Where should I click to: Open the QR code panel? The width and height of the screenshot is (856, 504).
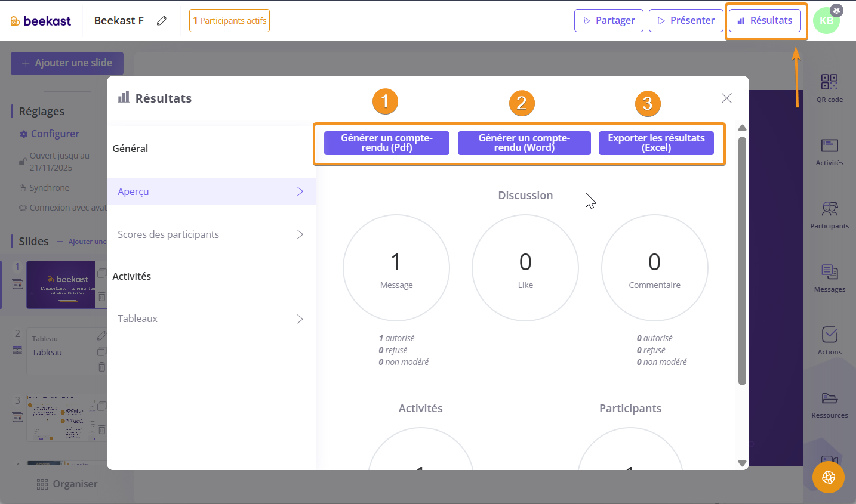829,87
